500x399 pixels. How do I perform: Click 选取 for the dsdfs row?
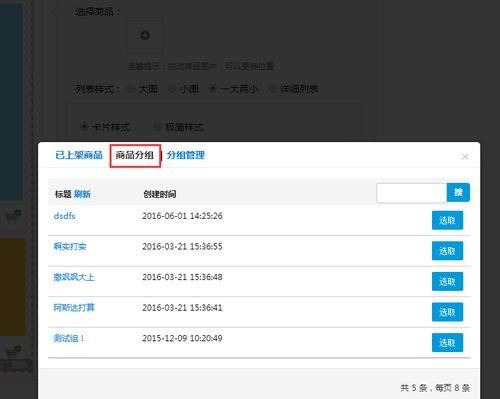[x=447, y=220]
